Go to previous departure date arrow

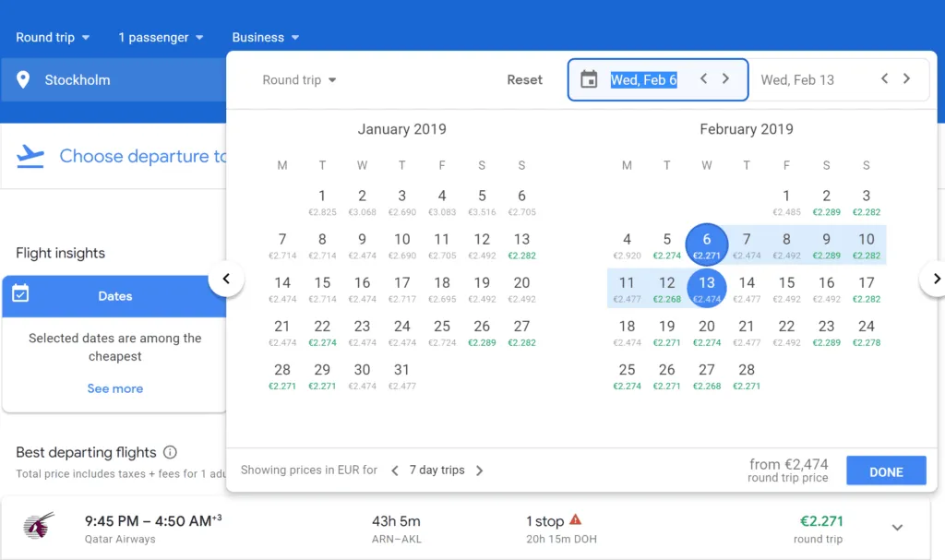tap(703, 79)
